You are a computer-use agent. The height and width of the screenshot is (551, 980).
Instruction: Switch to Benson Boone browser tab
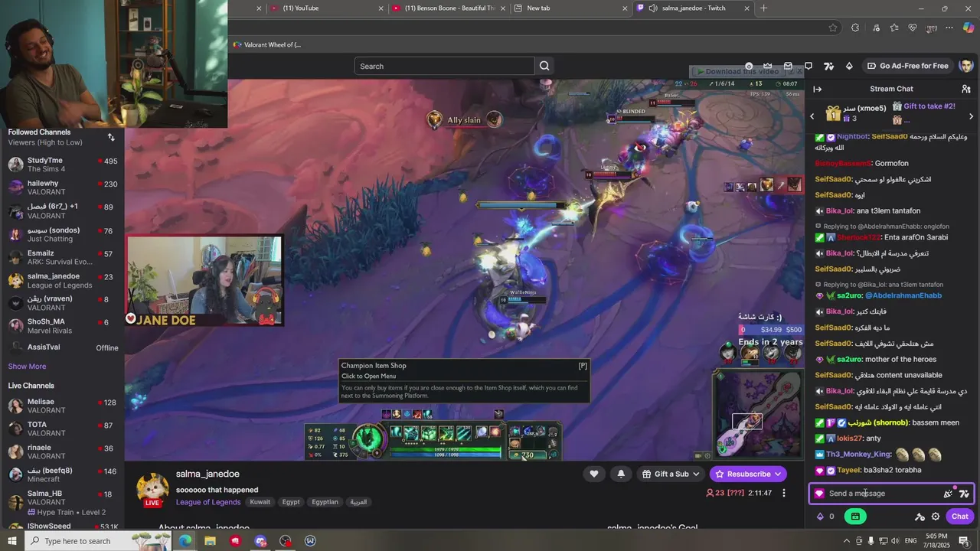click(448, 8)
